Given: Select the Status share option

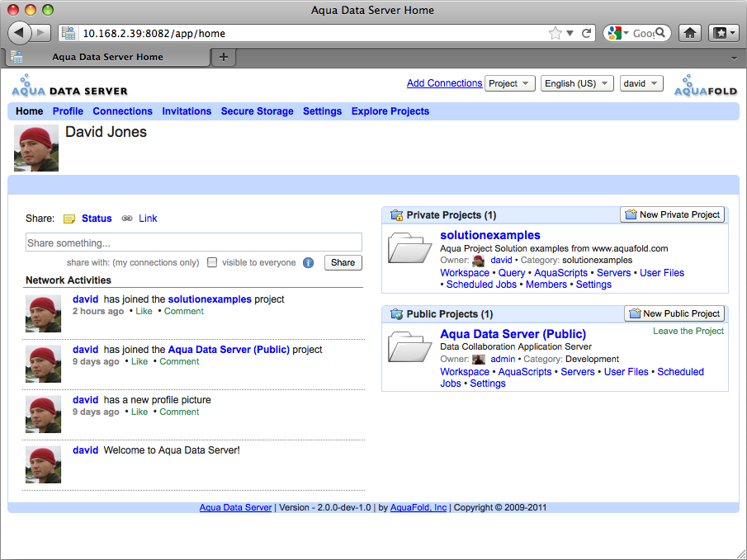Looking at the screenshot, I should coord(97,219).
